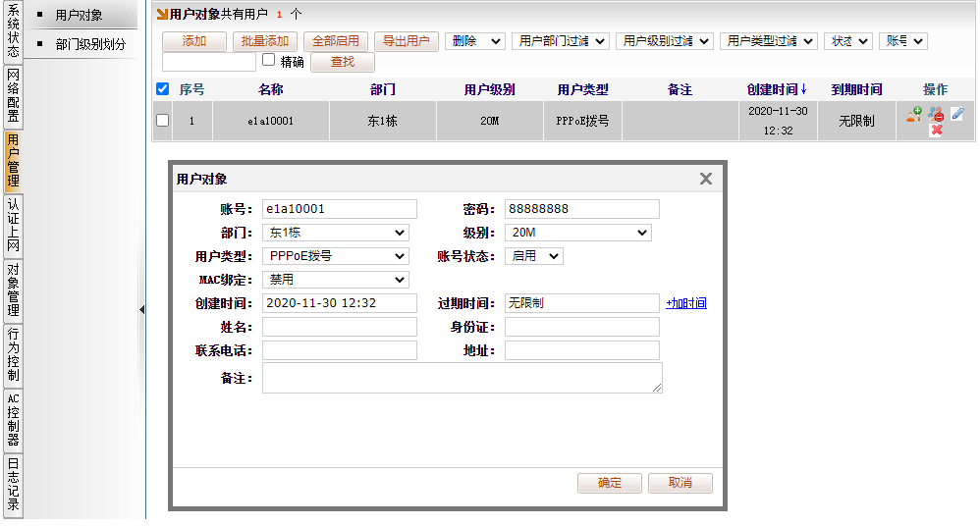The height and width of the screenshot is (526, 980).
Task: Expand the 部门 dropdown showing 东1栋
Action: click(336, 233)
